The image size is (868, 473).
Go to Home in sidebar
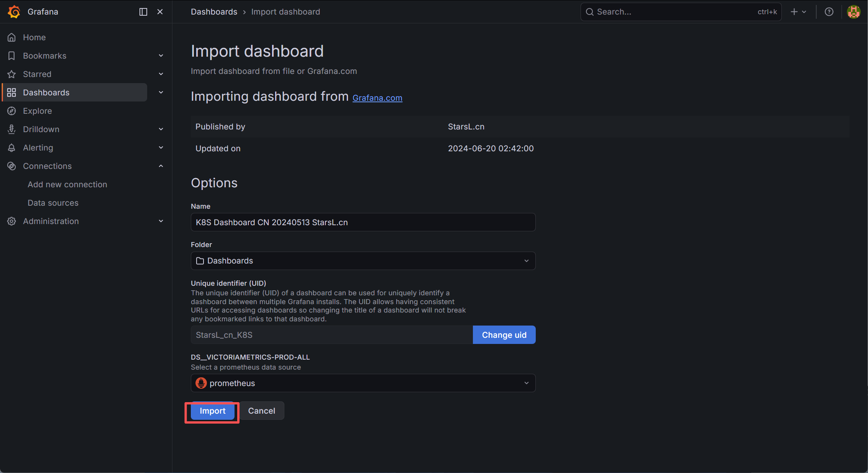point(34,38)
